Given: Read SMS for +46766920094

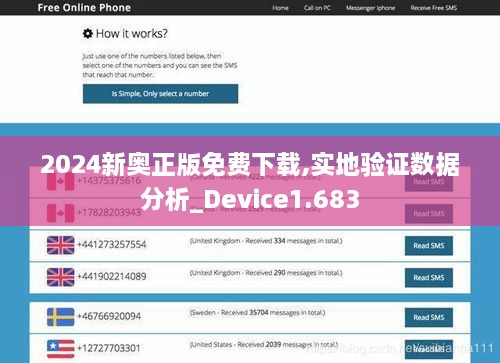Looking at the screenshot, I should click(x=429, y=317).
